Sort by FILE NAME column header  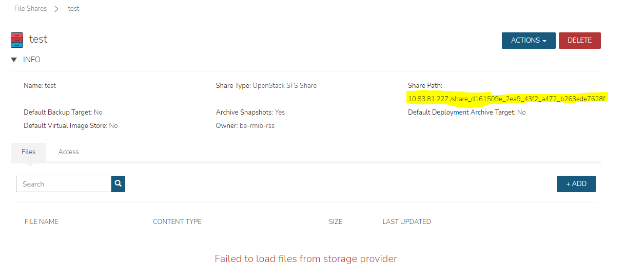pyautogui.click(x=42, y=222)
